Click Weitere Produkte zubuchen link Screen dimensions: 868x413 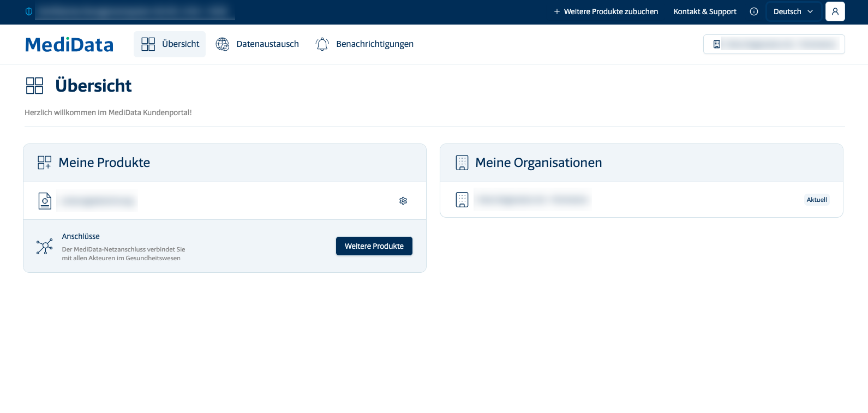[606, 11]
